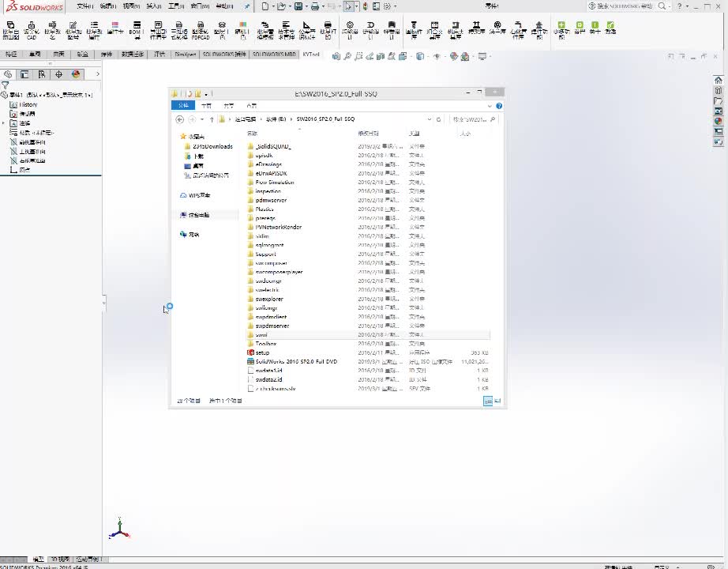This screenshot has width=728, height=569.
Task: Open the Print icon on the quick toolbar
Action: coord(316,6)
